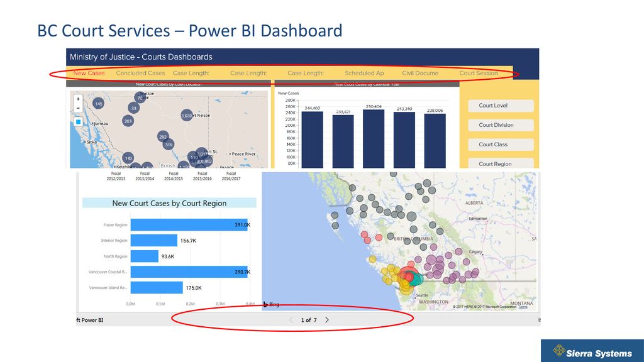644x362 pixels.
Task: Switch to the Concluded Cases tab
Action: point(140,73)
